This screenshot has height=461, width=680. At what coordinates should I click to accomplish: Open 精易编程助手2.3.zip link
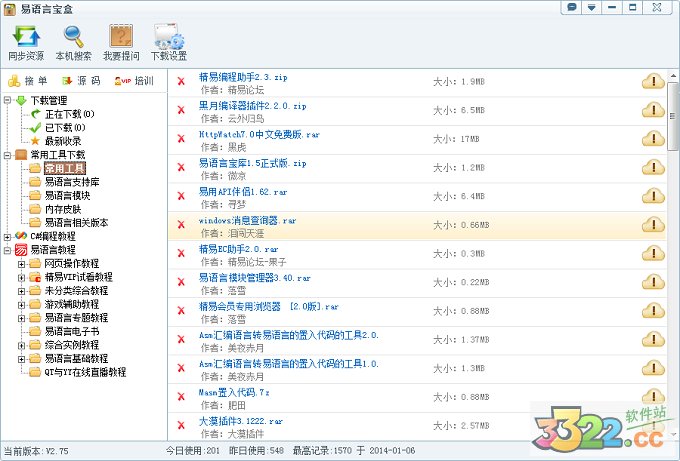pos(243,77)
